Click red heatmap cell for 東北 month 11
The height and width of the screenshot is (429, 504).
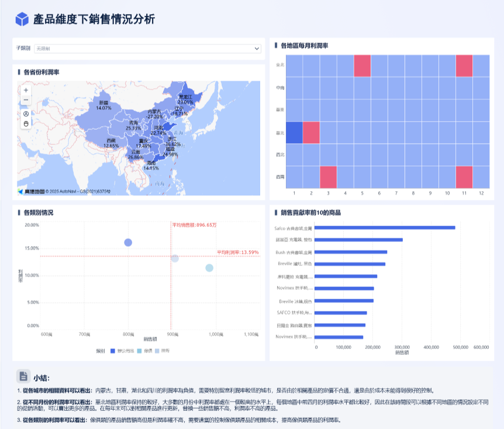[464, 66]
